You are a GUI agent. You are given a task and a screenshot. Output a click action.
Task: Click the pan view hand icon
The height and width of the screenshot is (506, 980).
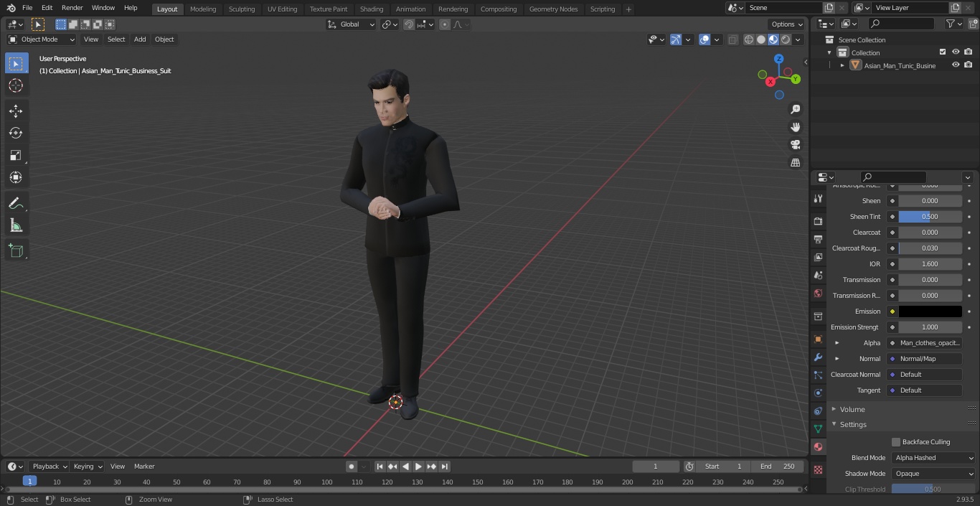point(796,127)
